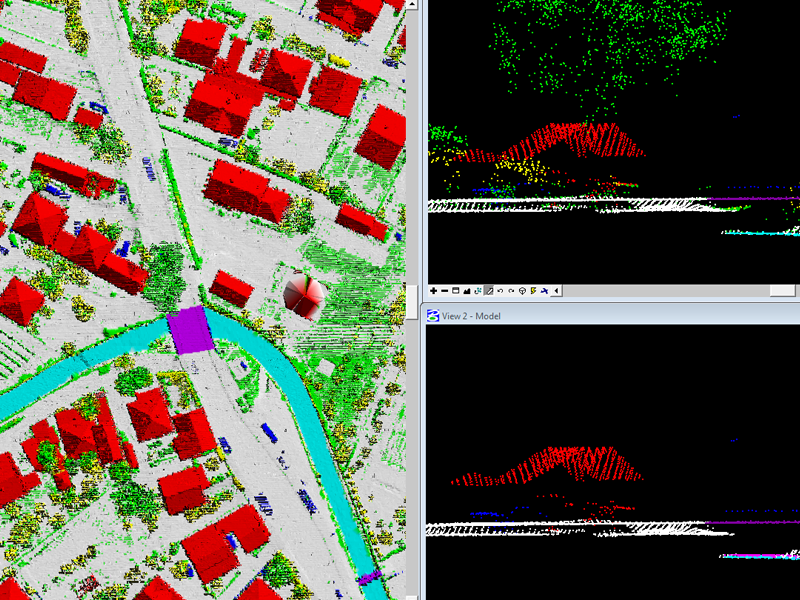Select the Window Area view tool
This screenshot has height=600, width=800.
pos(456,291)
